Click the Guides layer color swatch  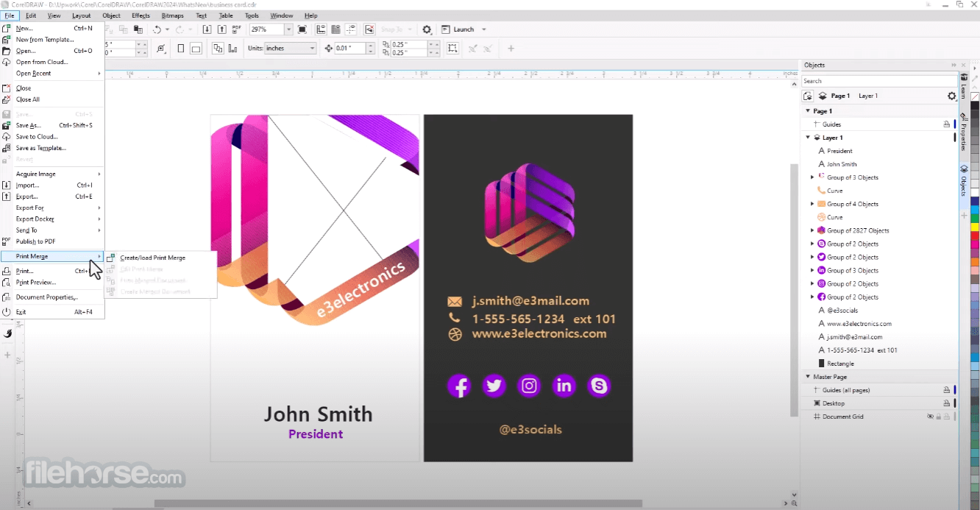click(955, 124)
